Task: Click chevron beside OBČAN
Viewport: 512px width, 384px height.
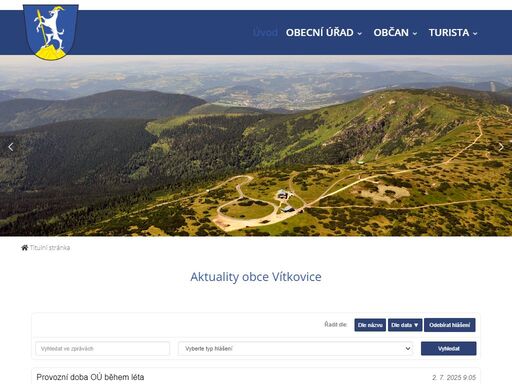Action: pyautogui.click(x=415, y=34)
